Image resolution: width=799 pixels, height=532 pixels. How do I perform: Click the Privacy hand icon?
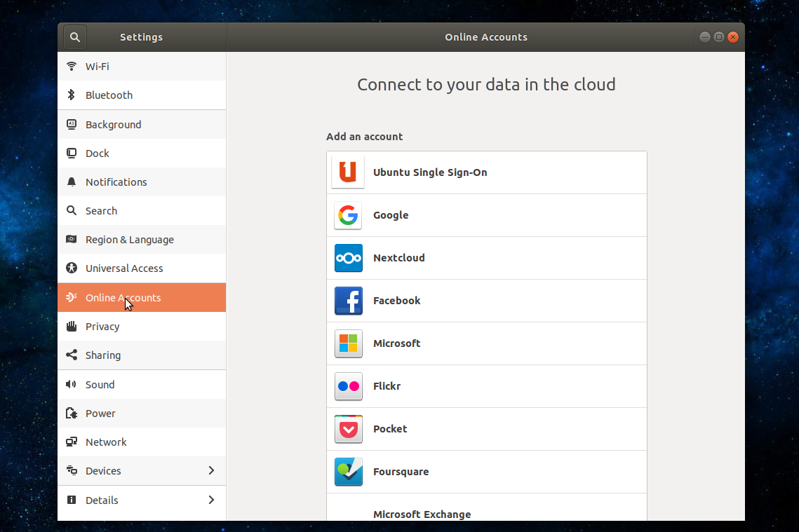point(72,327)
